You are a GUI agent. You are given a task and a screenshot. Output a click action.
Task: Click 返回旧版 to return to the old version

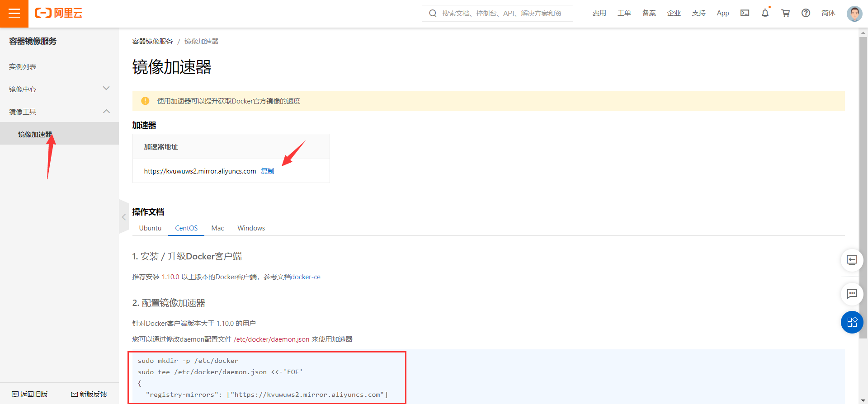pos(30,395)
